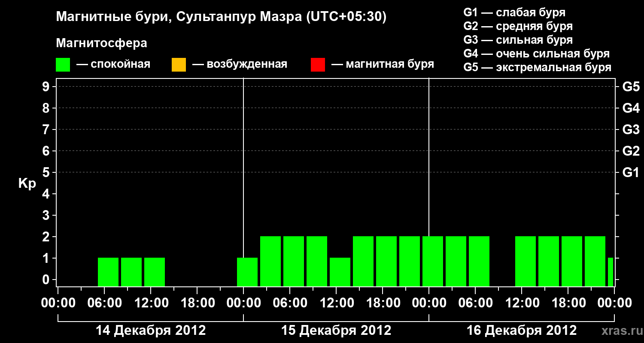Click the '12:00' tick label under 16 December
This screenshot has width=644, height=343.
pyautogui.click(x=522, y=303)
